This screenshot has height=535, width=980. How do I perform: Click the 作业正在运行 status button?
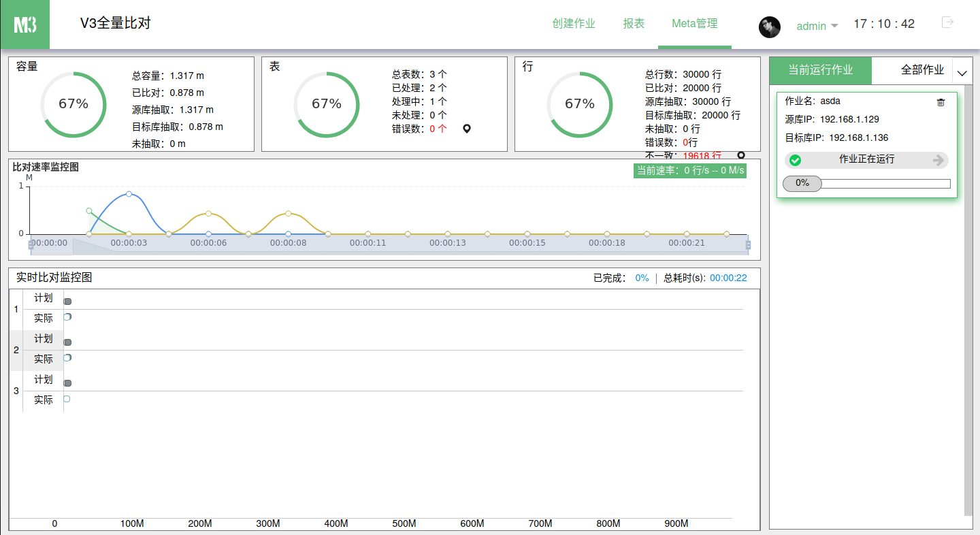866,160
